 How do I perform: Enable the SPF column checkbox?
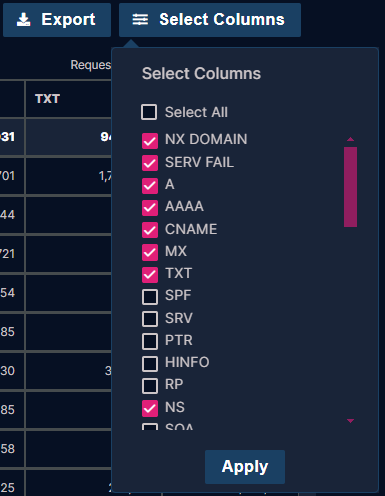click(x=150, y=297)
